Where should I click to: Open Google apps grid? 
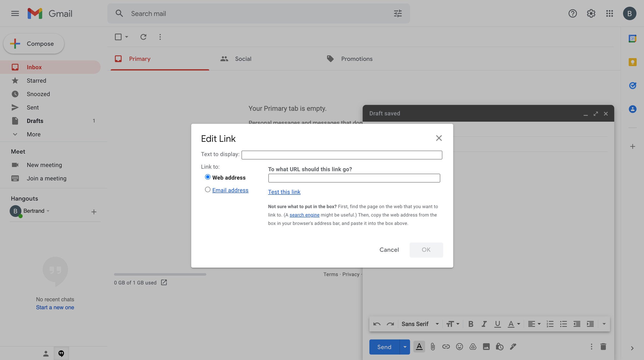click(609, 13)
